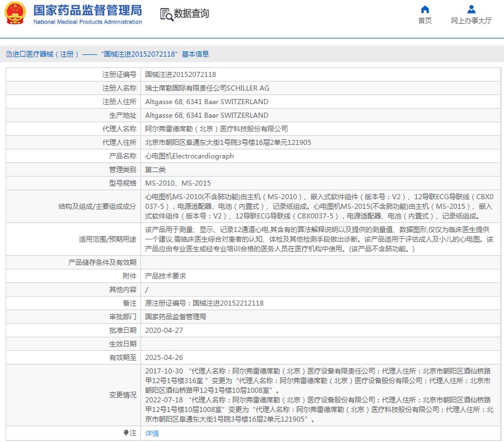This screenshot has height=442, width=504.
Task: Open 网上办事大厅 user icon
Action: tap(471, 9)
